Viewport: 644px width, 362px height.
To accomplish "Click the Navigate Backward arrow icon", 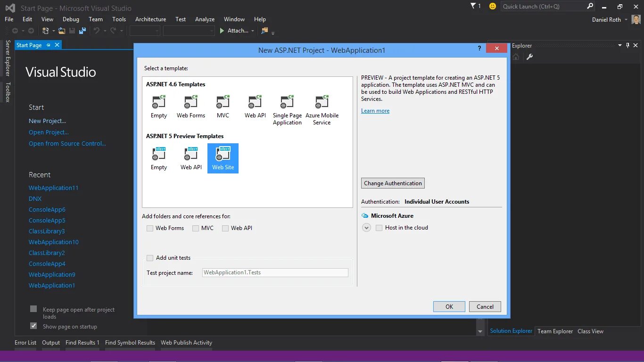I will [x=15, y=31].
